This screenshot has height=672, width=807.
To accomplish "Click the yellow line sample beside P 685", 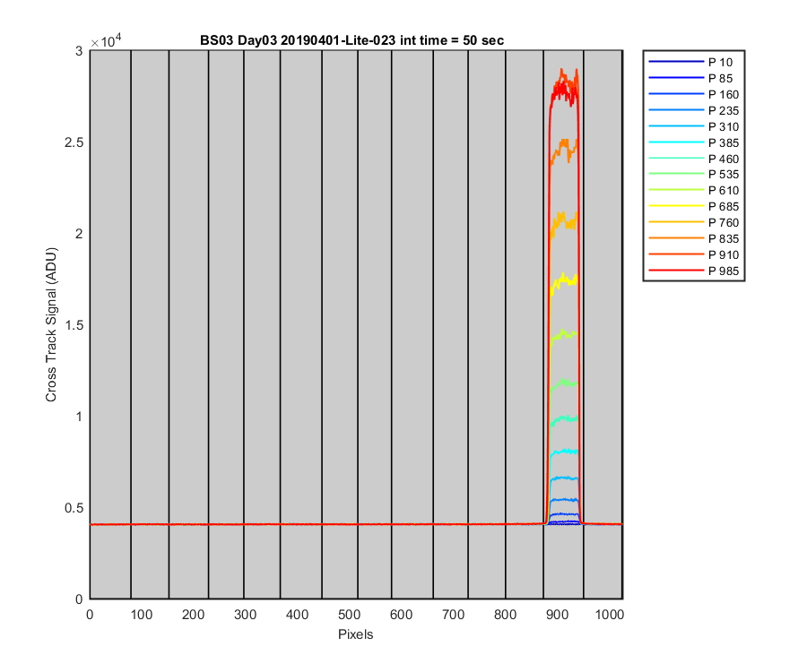I will (x=676, y=206).
